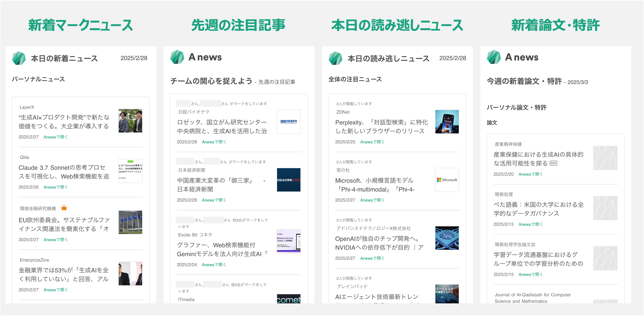The image size is (644, 316).
Task: Click the Anews logo in 本日の新着ニュース header
Action: tap(19, 58)
